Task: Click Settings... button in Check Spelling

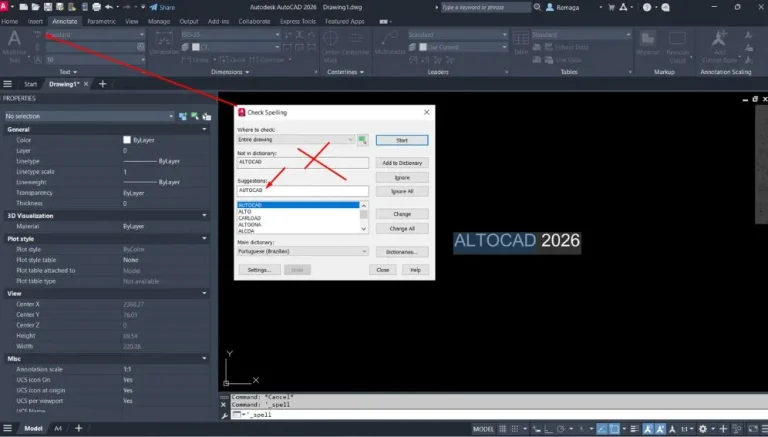Action: coord(259,270)
